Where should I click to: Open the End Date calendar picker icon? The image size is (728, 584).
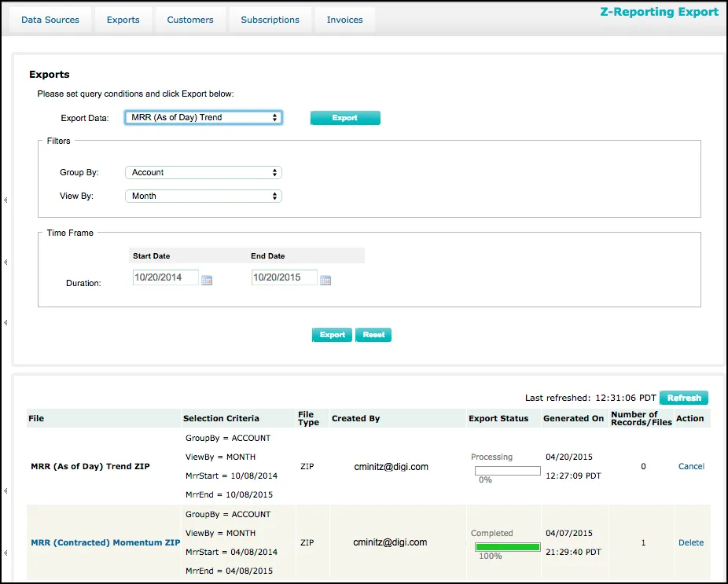(x=325, y=280)
